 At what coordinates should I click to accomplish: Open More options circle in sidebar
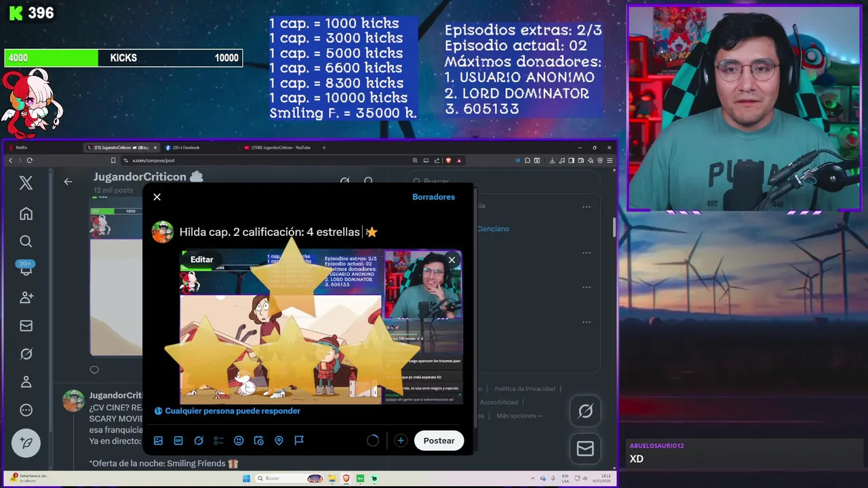click(26, 410)
